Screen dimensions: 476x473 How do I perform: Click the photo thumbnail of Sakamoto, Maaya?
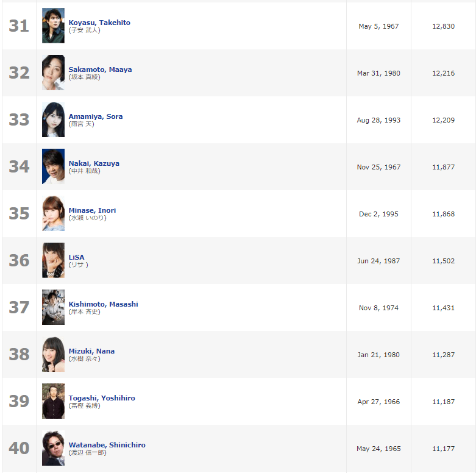point(53,73)
